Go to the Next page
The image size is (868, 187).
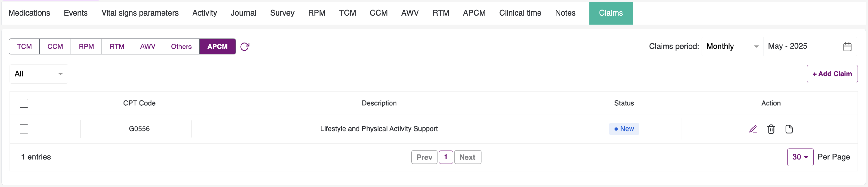[467, 157]
